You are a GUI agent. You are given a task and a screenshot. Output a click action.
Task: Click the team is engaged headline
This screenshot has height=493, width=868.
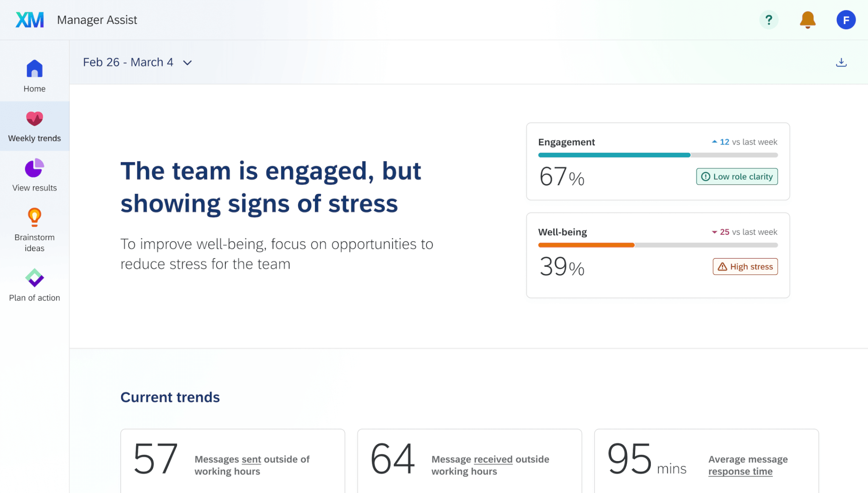270,187
